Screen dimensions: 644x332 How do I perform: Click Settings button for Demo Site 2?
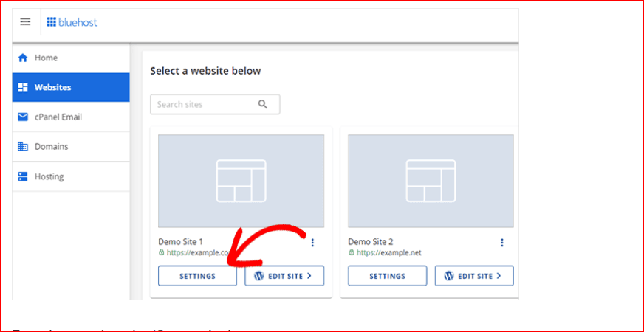click(x=387, y=276)
